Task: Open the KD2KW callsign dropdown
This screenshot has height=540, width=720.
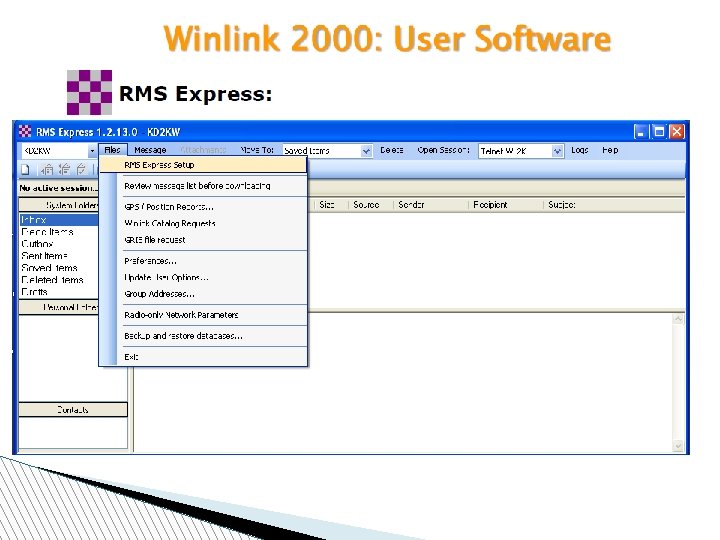Action: 92,151
